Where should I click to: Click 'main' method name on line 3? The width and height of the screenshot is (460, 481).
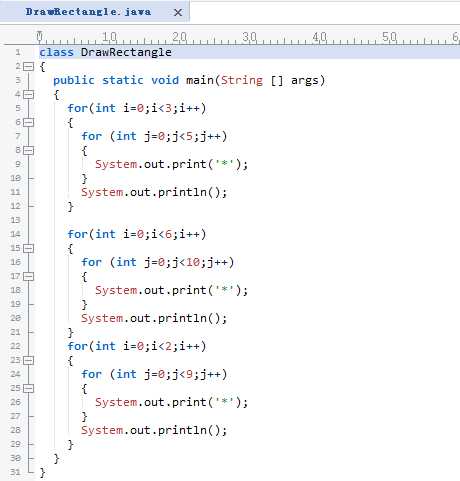(x=200, y=80)
